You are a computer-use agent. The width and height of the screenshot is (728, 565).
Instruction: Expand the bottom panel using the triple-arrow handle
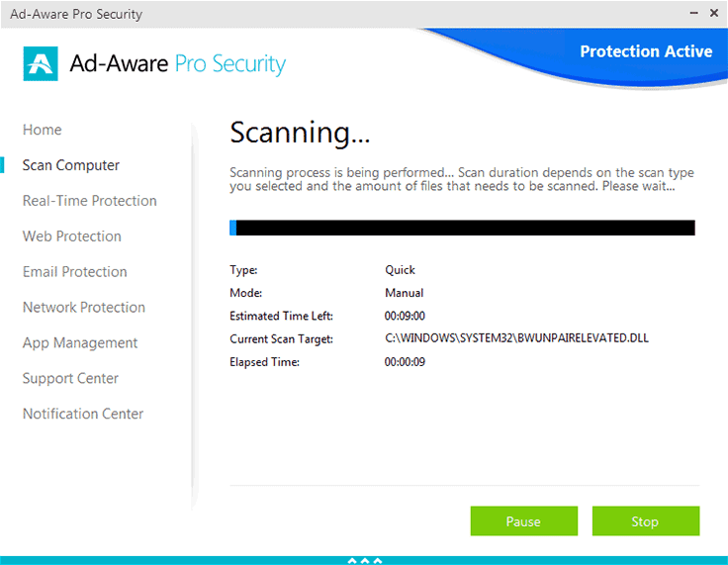(365, 561)
